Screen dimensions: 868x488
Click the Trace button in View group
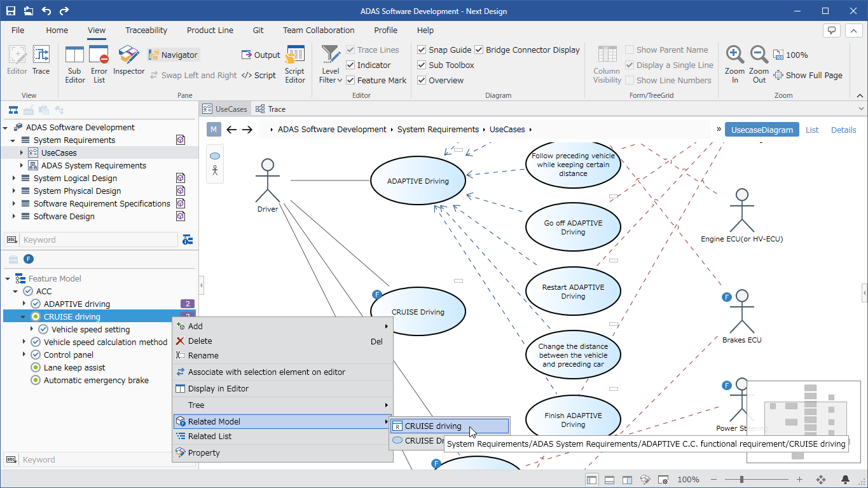pyautogui.click(x=41, y=60)
